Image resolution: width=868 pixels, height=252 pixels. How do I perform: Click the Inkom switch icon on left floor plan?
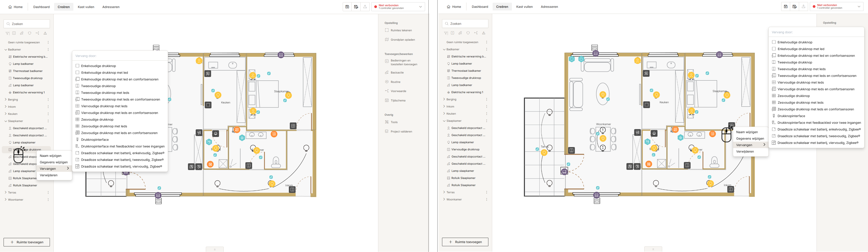click(x=292, y=190)
